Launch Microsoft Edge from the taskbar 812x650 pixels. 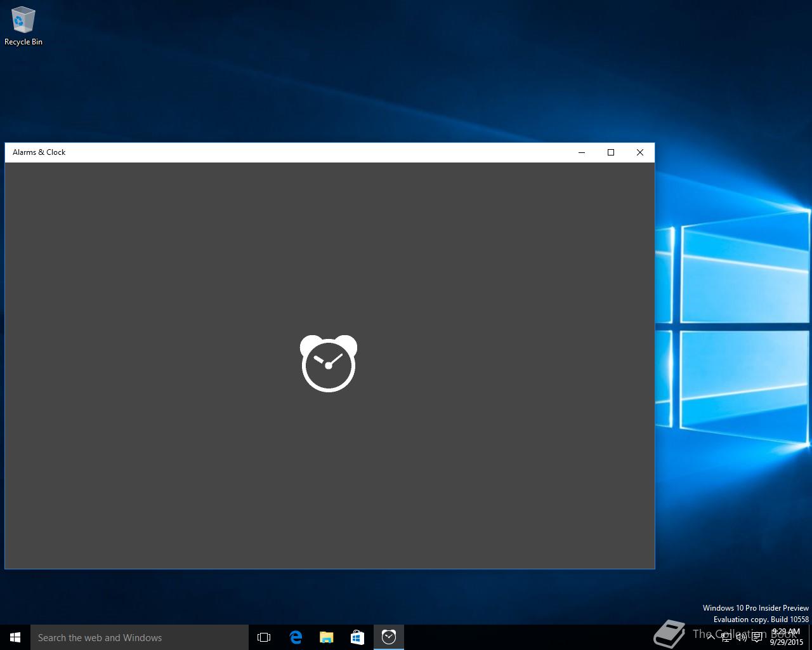pyautogui.click(x=296, y=637)
